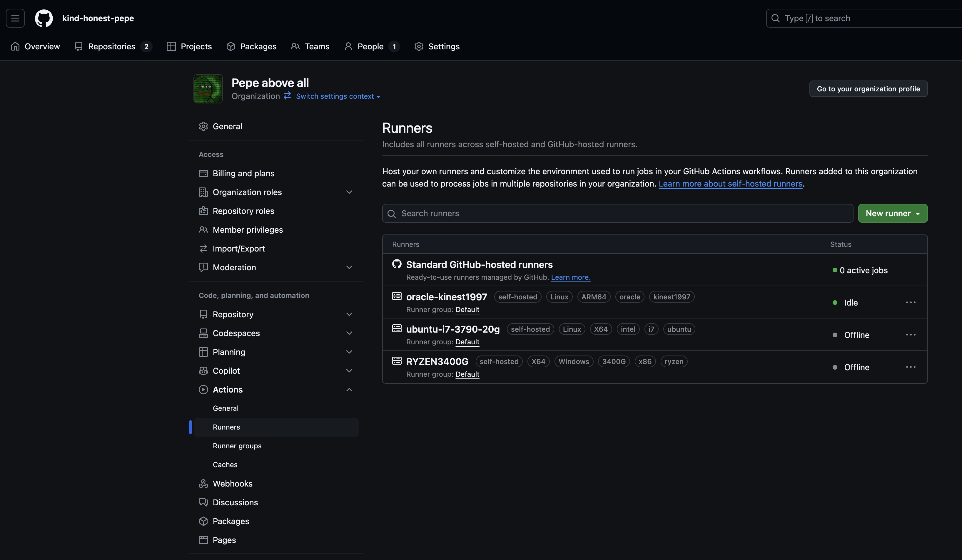This screenshot has height=560, width=962.
Task: Open three-dot menu for ubuntu-i7-3790-20g runner
Action: 911,335
